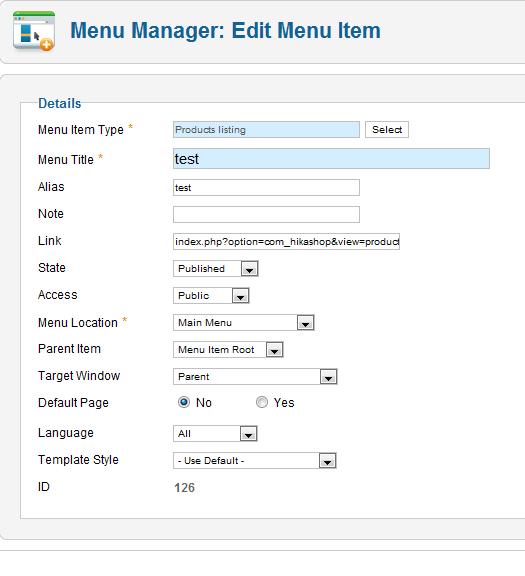Open the Access dropdown showing Public
Viewport: 525px width, 576px height.
pyautogui.click(x=211, y=296)
